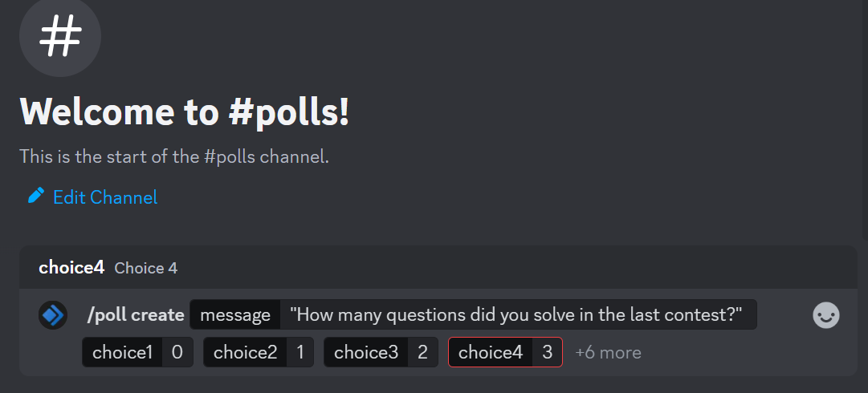Select the choice2 parameter label

click(245, 352)
